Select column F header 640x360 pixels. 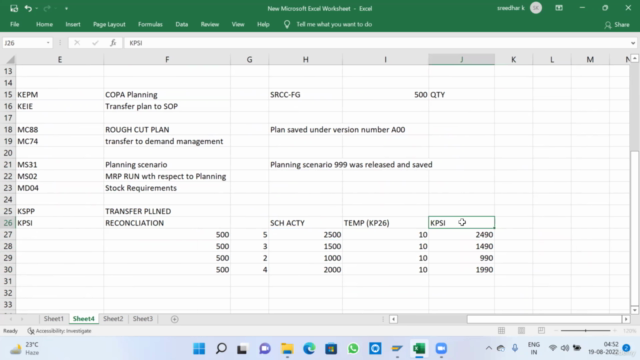tap(167, 60)
